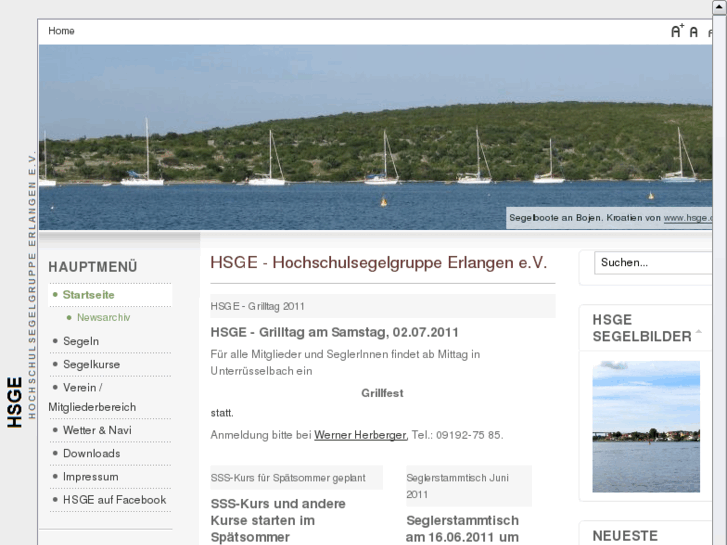This screenshot has width=727, height=545.
Task: Click the bold 'Grillfest' text
Action: (x=382, y=393)
